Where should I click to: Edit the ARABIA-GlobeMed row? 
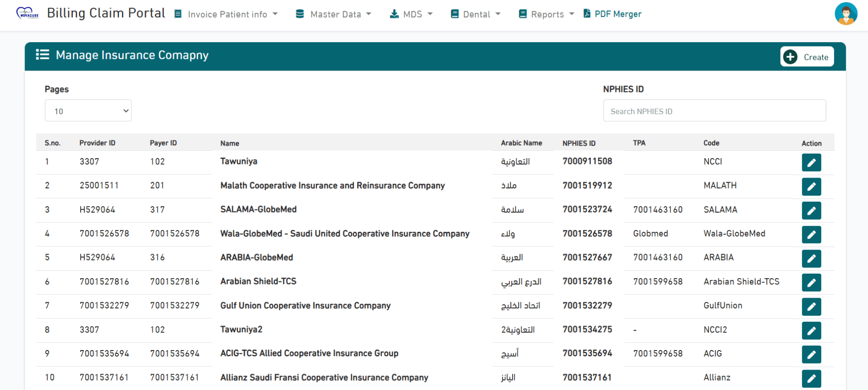coord(811,259)
